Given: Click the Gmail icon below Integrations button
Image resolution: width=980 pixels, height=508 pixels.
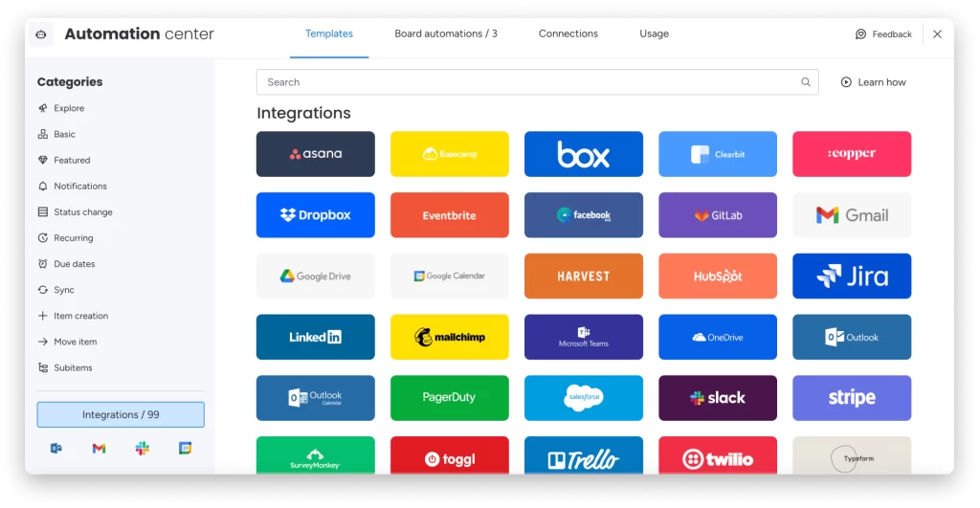Looking at the screenshot, I should (99, 448).
